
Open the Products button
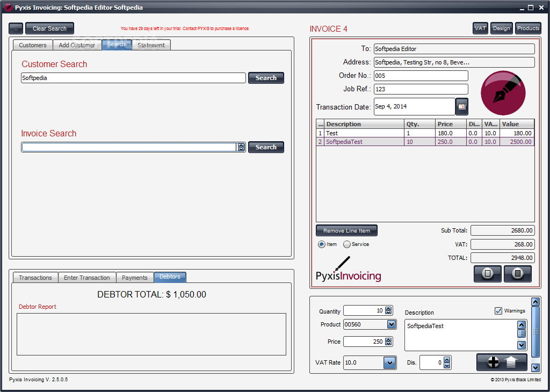(x=528, y=28)
